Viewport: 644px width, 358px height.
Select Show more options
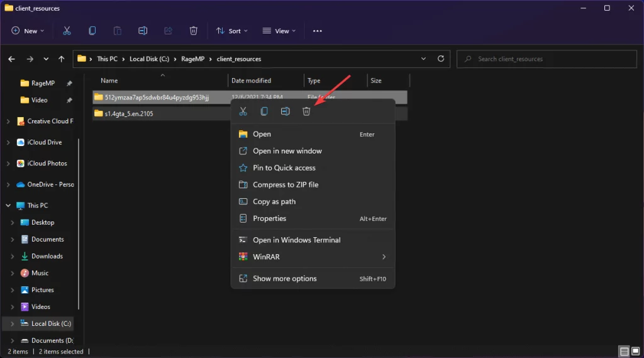coord(313,279)
